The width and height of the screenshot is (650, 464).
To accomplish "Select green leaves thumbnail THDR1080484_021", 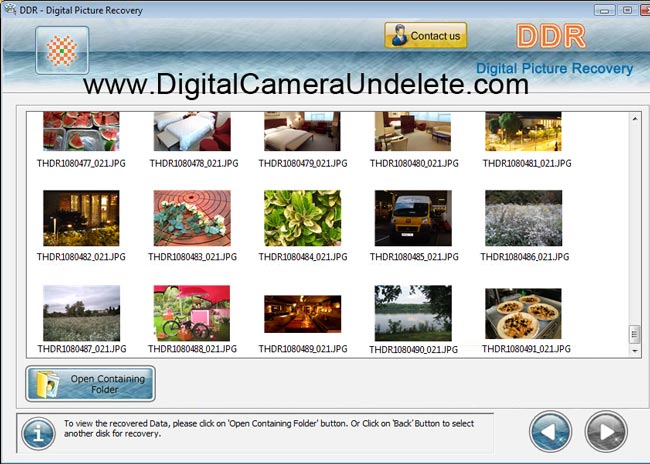I will pyautogui.click(x=302, y=218).
